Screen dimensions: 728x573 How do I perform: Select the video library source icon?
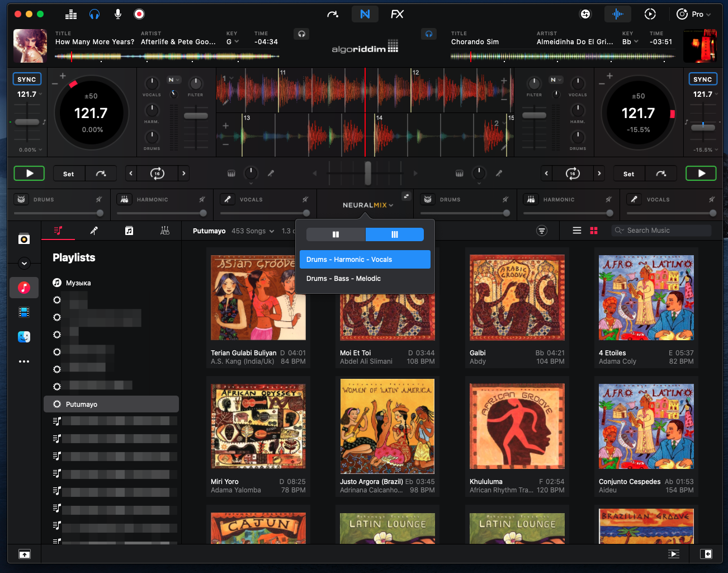point(24,312)
